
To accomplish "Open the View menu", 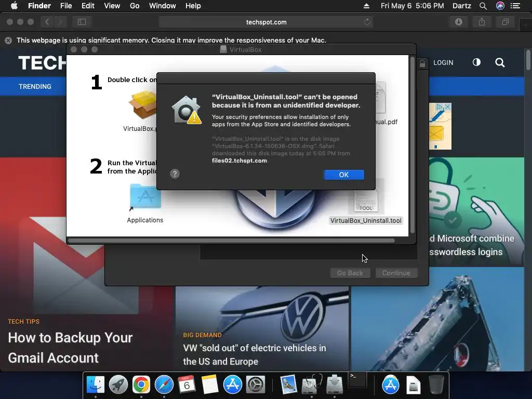I will (x=112, y=6).
